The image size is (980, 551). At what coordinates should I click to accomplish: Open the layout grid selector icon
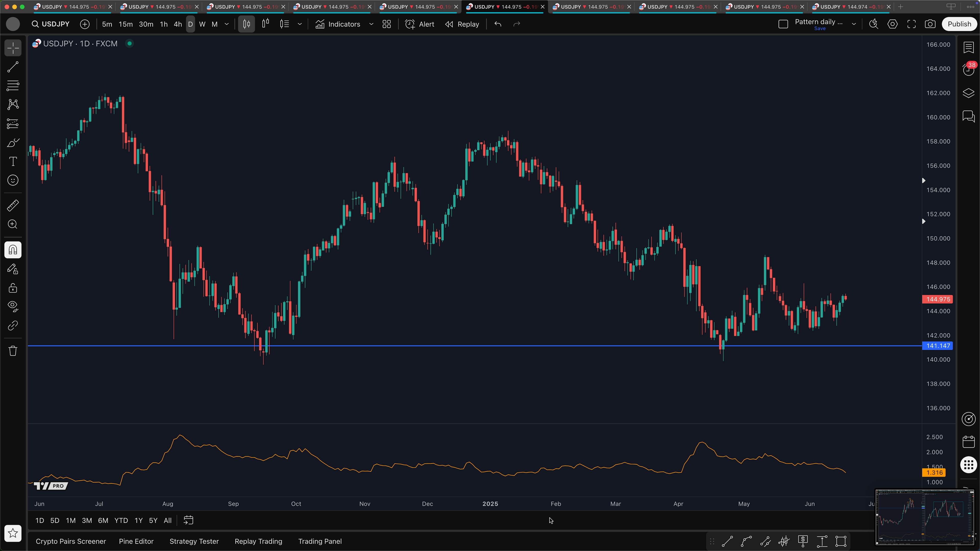[x=387, y=24]
